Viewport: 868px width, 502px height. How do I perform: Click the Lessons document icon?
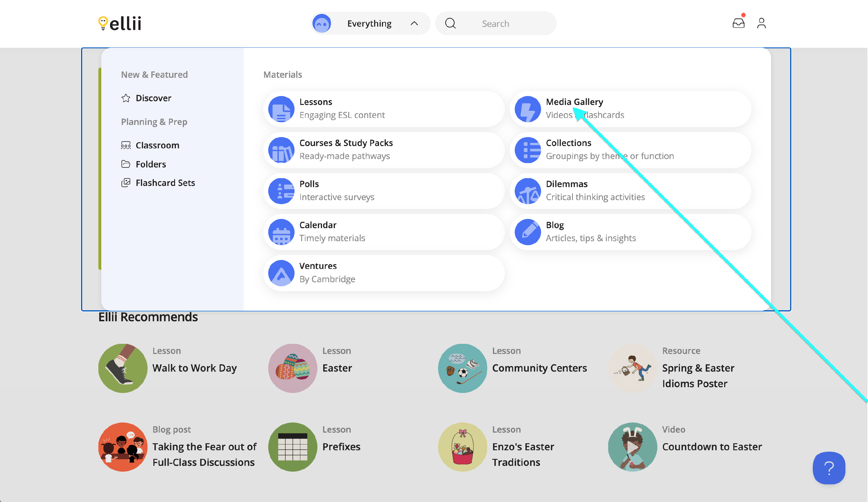(281, 109)
